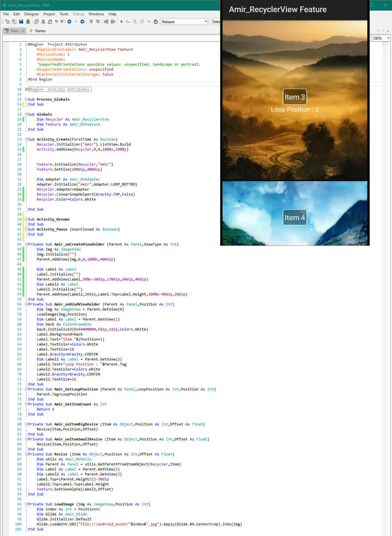This screenshot has width=392, height=536.
Task: Navigate forward with the blue right arrow
Action: [x=82, y=22]
